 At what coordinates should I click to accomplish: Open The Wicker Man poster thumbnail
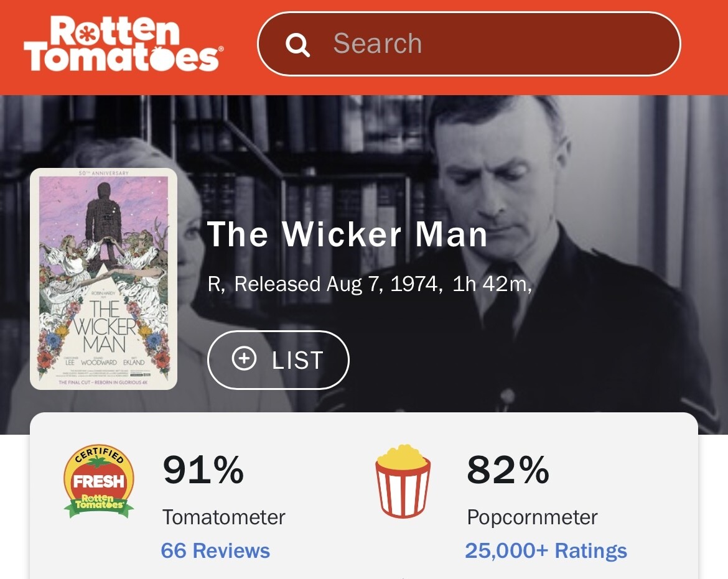click(x=104, y=279)
